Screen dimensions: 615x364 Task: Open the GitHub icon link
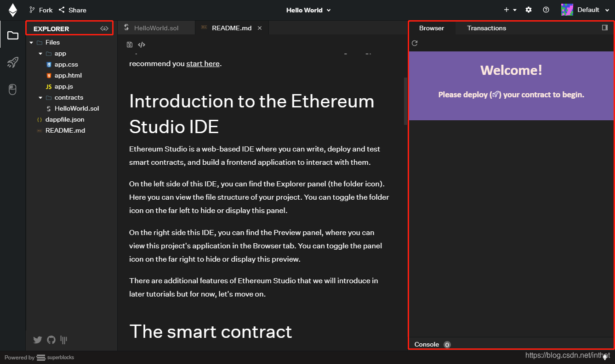coord(51,340)
